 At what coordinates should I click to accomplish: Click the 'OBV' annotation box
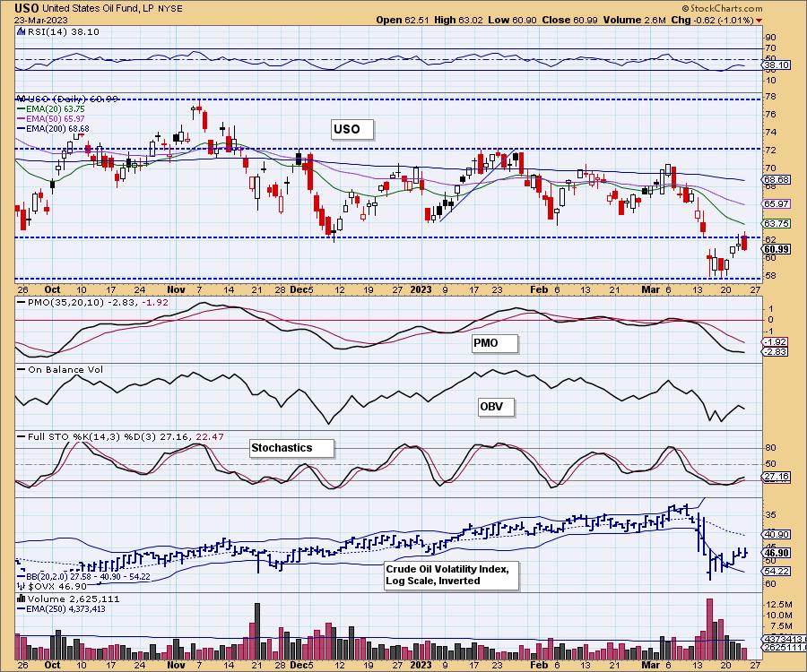[x=496, y=407]
